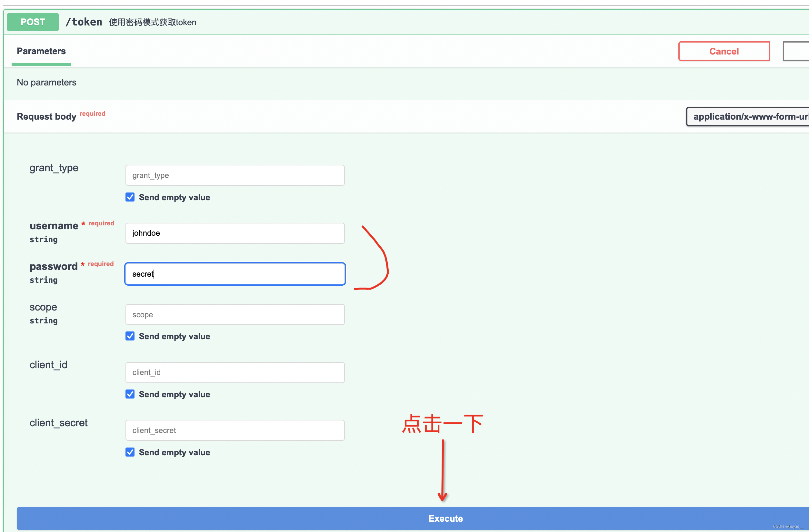Click the Execute button
Image resolution: width=809 pixels, height=532 pixels.
tap(413, 518)
